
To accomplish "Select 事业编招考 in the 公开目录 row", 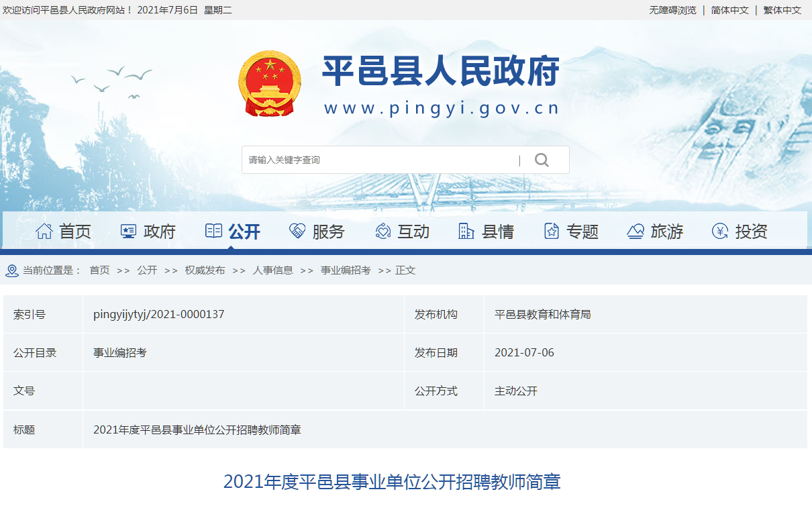I will 120,352.
